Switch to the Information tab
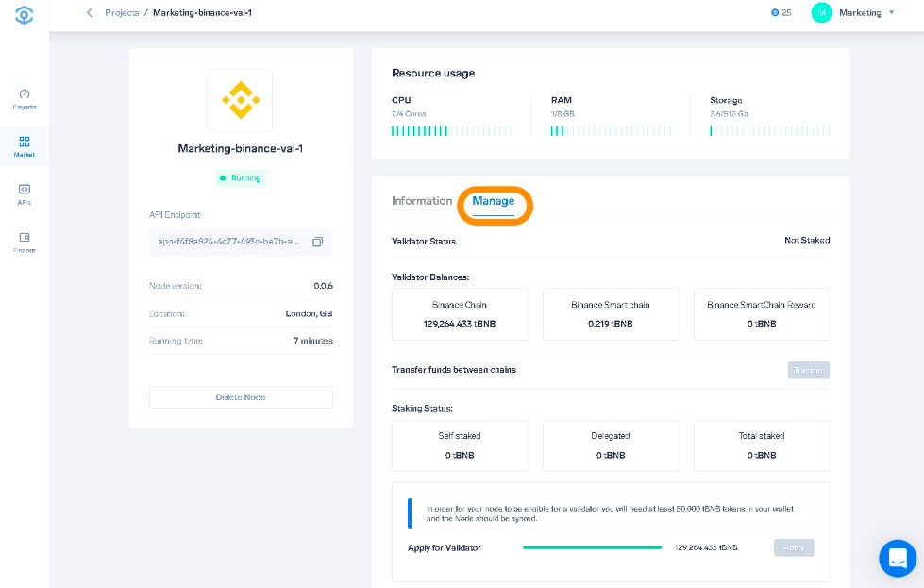Viewport: 924px width, 588px height. pos(422,201)
